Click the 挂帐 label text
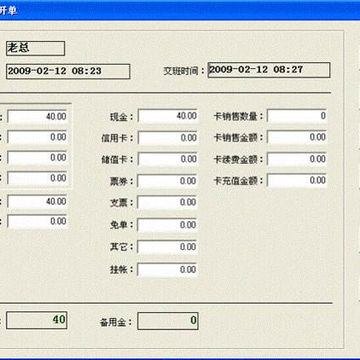The image size is (360, 360). 122,270
